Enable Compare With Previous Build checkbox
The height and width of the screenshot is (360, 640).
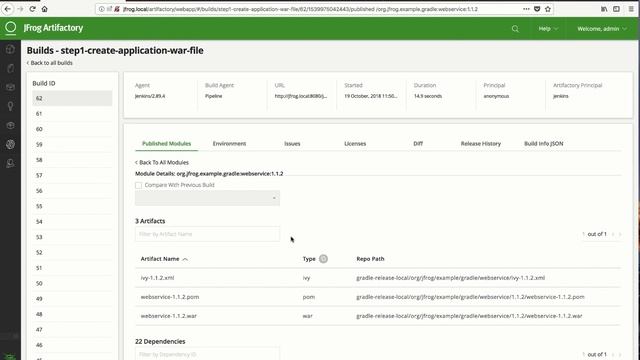(138, 185)
